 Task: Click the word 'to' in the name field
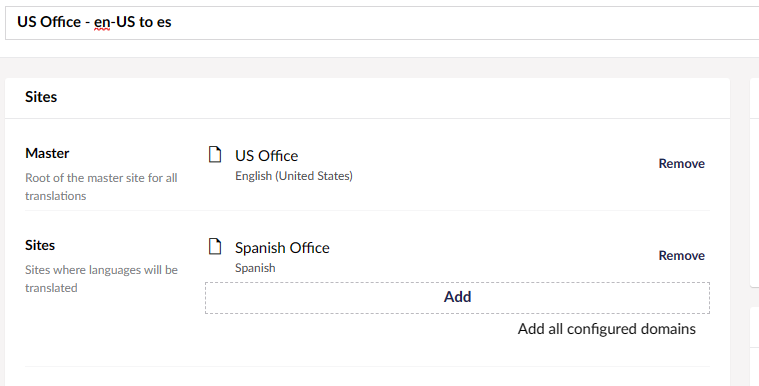(x=146, y=22)
